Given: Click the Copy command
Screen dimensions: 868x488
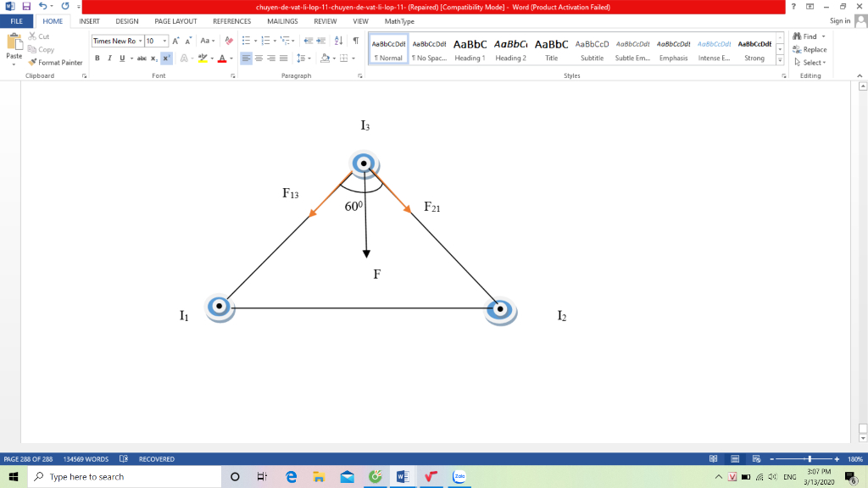Looking at the screenshot, I should point(41,49).
